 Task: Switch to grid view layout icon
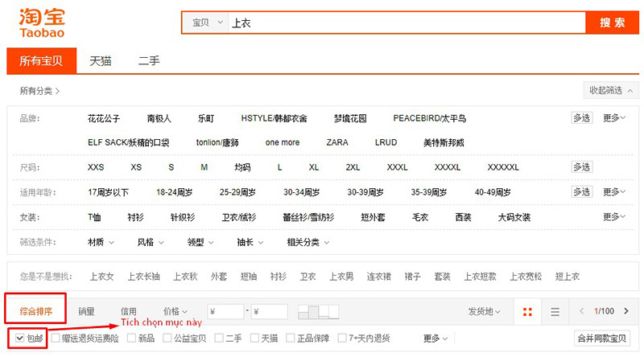(x=527, y=311)
